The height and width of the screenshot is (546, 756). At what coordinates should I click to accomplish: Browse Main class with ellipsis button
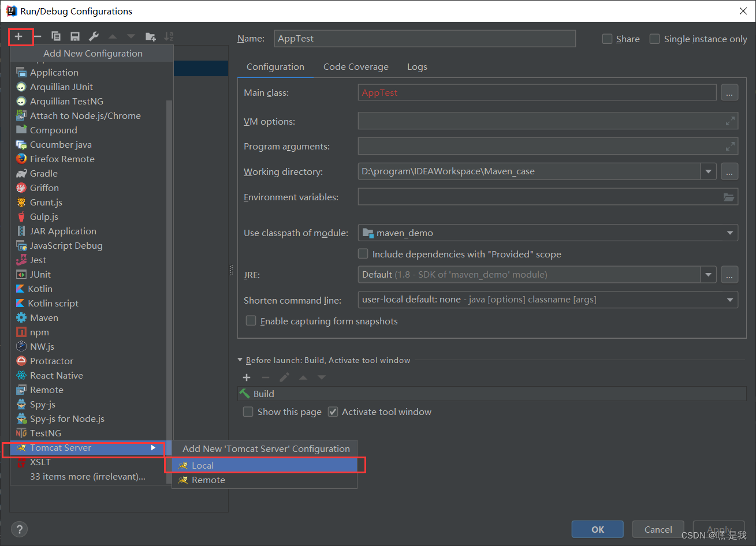click(x=729, y=92)
